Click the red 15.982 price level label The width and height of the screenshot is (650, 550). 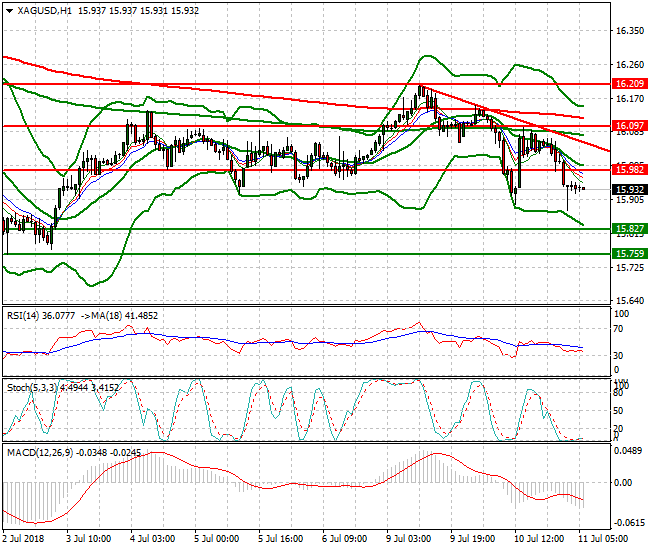pyautogui.click(x=628, y=170)
